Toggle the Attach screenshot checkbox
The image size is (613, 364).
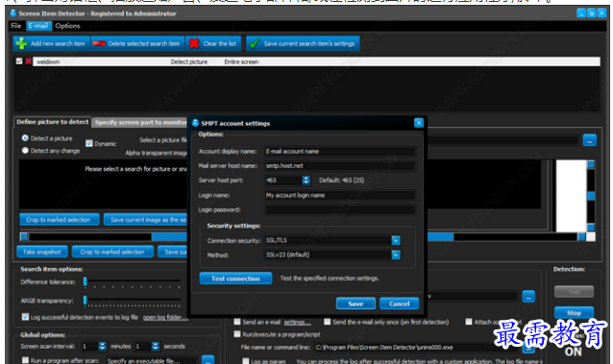[469, 322]
